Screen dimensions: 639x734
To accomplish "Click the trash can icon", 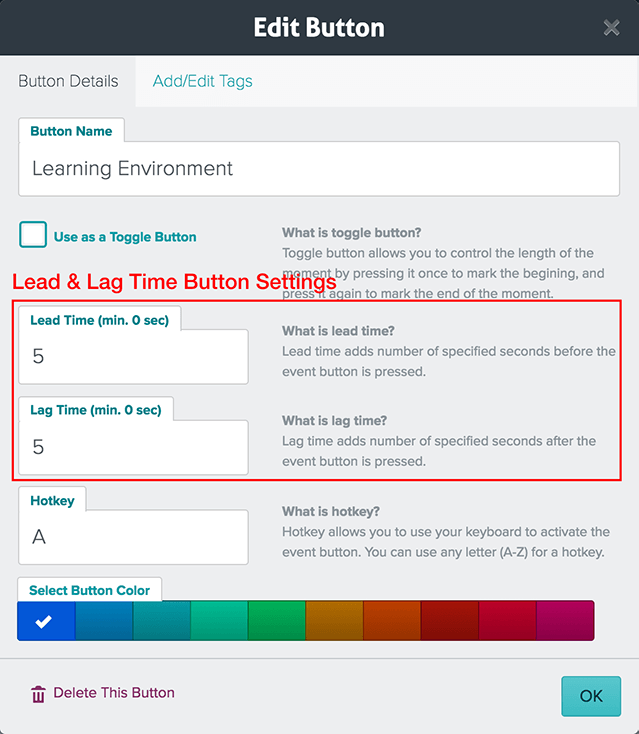I will tap(38, 694).
